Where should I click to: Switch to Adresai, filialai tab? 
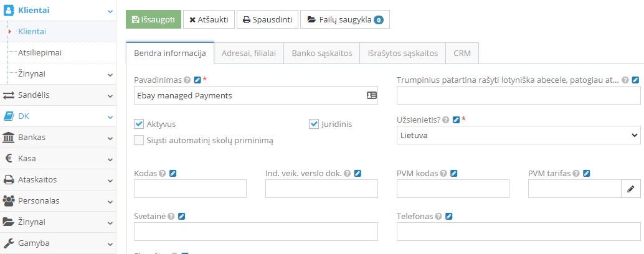(x=249, y=54)
